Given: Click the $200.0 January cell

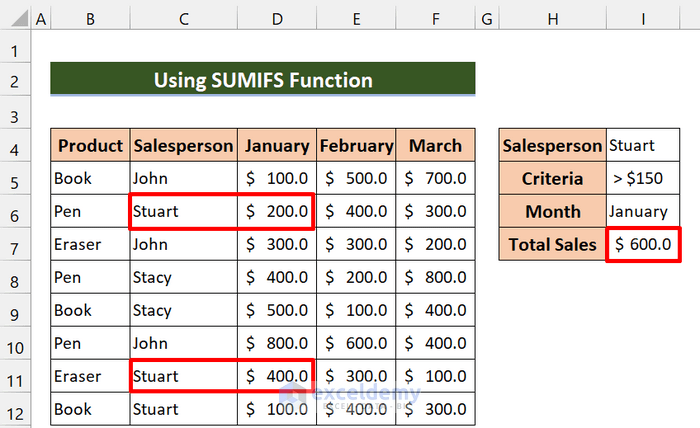Looking at the screenshot, I should (277, 211).
